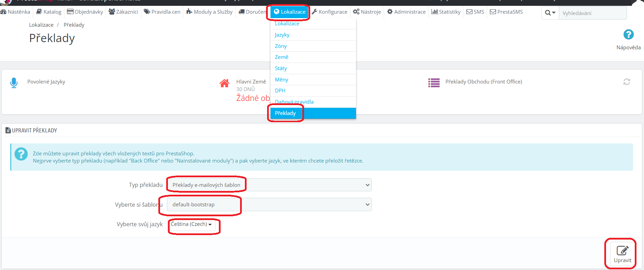Image resolution: width=644 pixels, height=270 pixels.
Task: Focus the Vyhledávání search field
Action: click(592, 13)
